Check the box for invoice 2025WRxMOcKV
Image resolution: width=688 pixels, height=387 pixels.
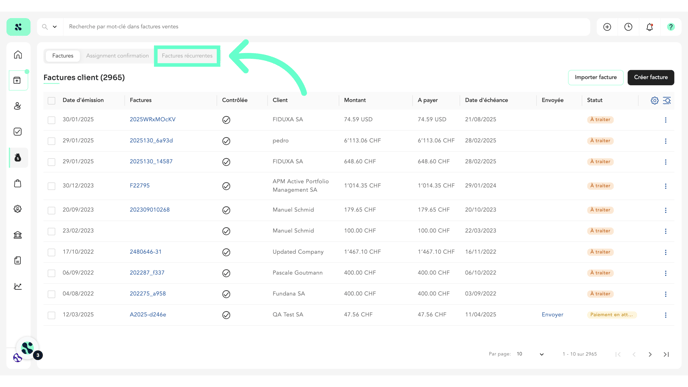[51, 120]
